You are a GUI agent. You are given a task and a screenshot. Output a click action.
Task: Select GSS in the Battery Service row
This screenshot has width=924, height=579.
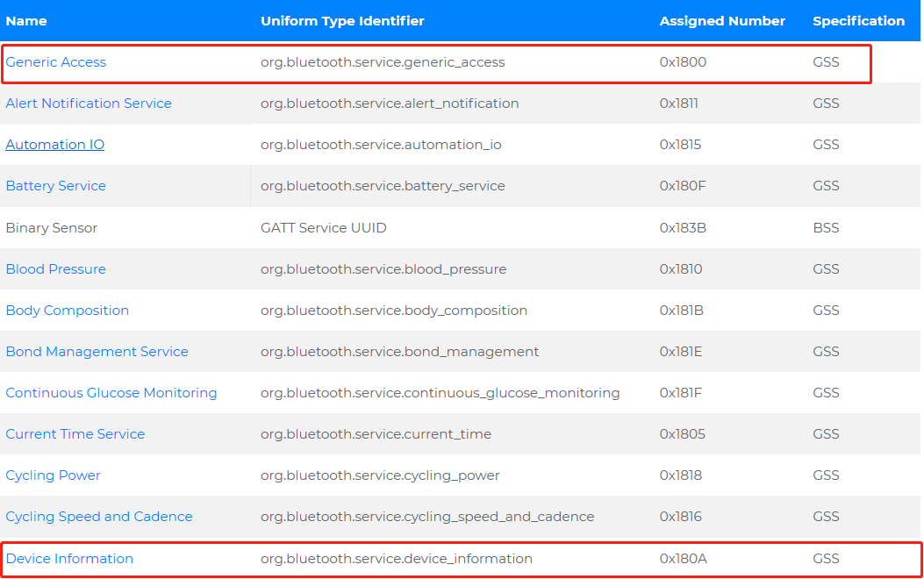827,185
